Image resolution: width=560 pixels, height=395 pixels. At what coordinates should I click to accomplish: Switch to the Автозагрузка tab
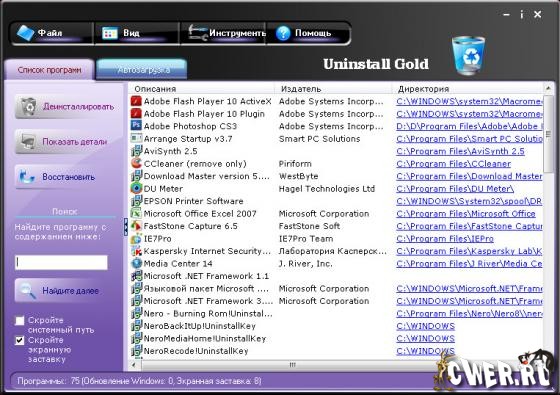coord(142,70)
